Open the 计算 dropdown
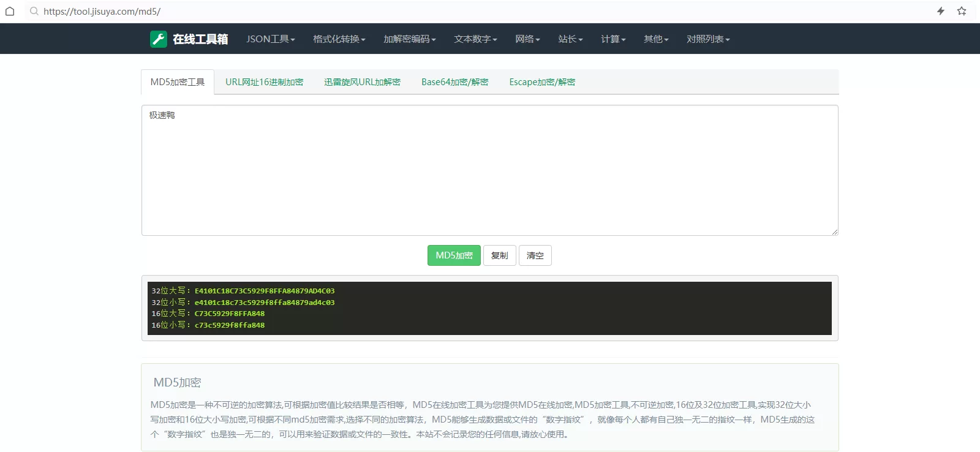The width and height of the screenshot is (980, 452). click(613, 39)
